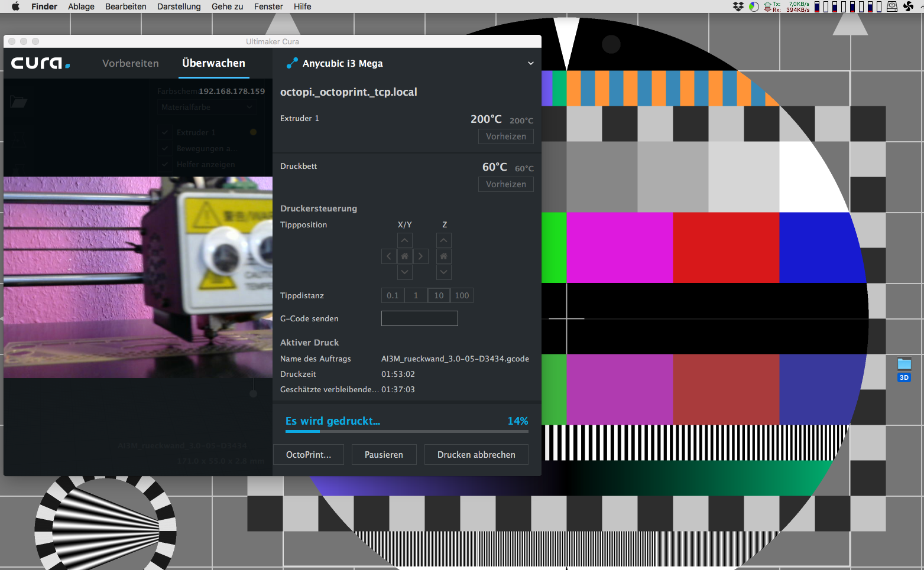Set jog distance to 0.1
924x570 pixels.
click(x=393, y=295)
